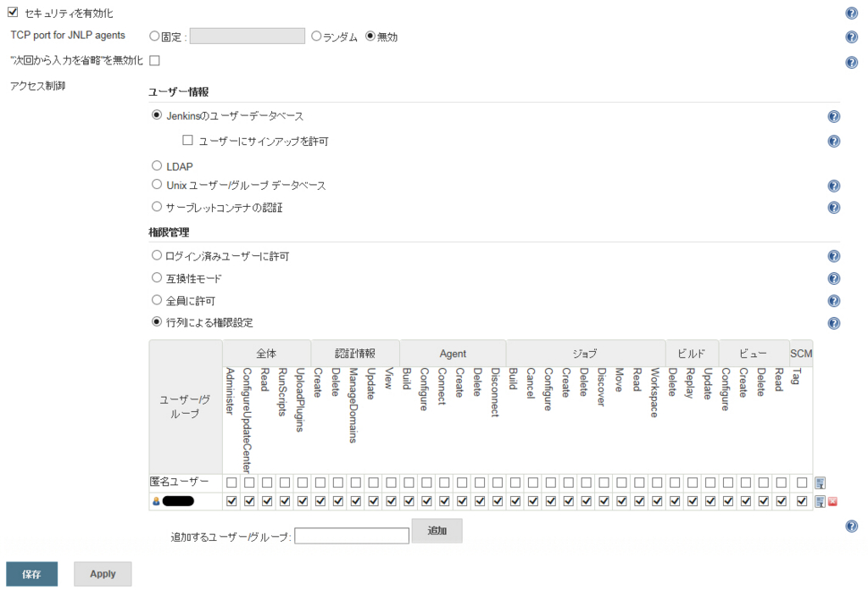868x591 pixels.
Task: Click the user icon beside redacted name
Action: pos(156,501)
